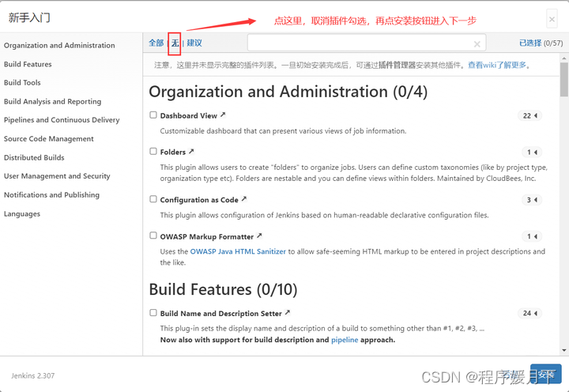Expand Dashboard View dependencies badge 22
Viewport: 569px width, 392px height.
(x=529, y=116)
